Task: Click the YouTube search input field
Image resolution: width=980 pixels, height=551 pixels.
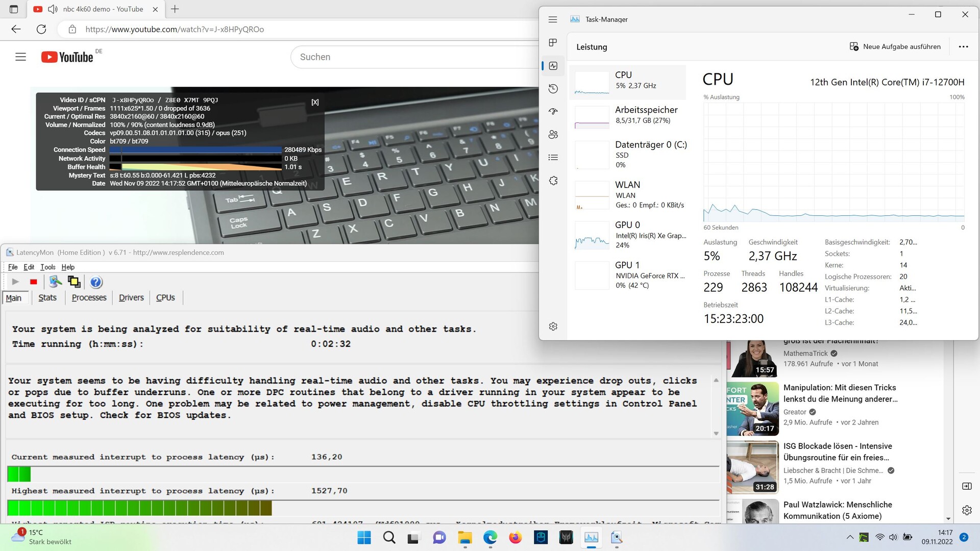Action: click(x=408, y=57)
